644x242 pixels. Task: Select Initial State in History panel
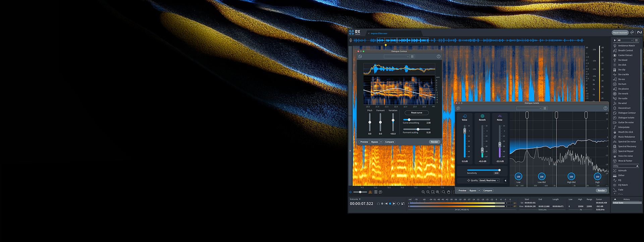tap(618, 203)
